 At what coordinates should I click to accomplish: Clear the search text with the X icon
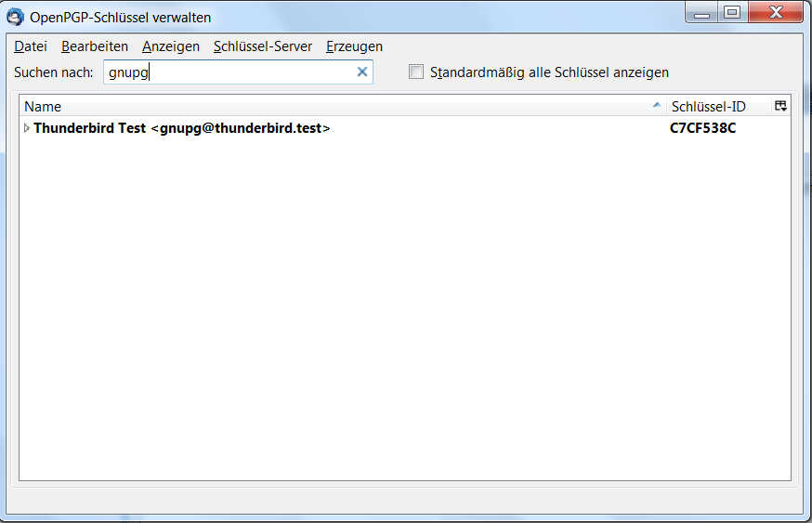[x=362, y=72]
